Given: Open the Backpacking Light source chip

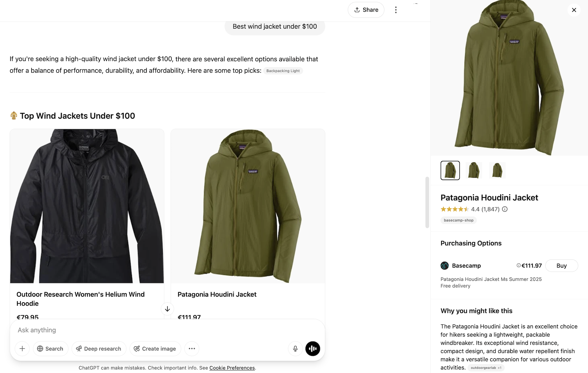Looking at the screenshot, I should [x=283, y=70].
